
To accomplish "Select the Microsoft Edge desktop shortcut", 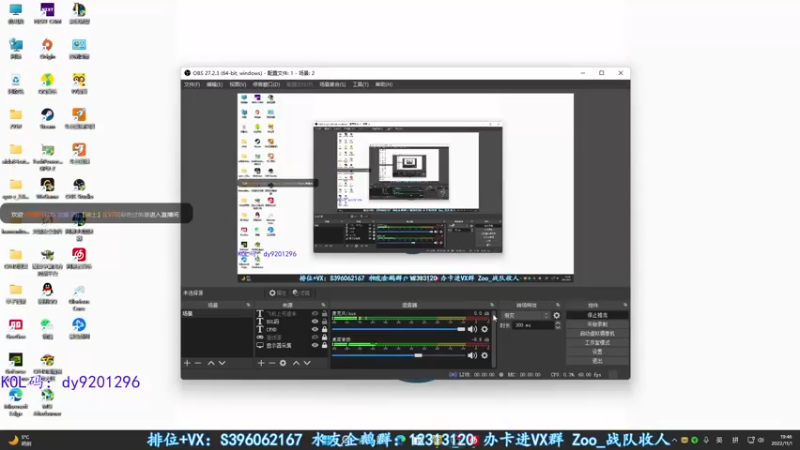I will click(x=16, y=402).
